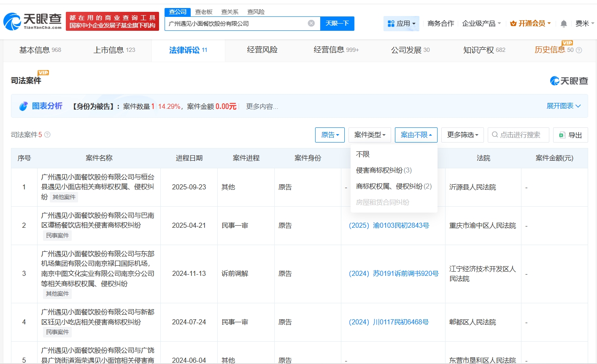Switch to the 查老板 search tab
597x364 pixels.
204,12
